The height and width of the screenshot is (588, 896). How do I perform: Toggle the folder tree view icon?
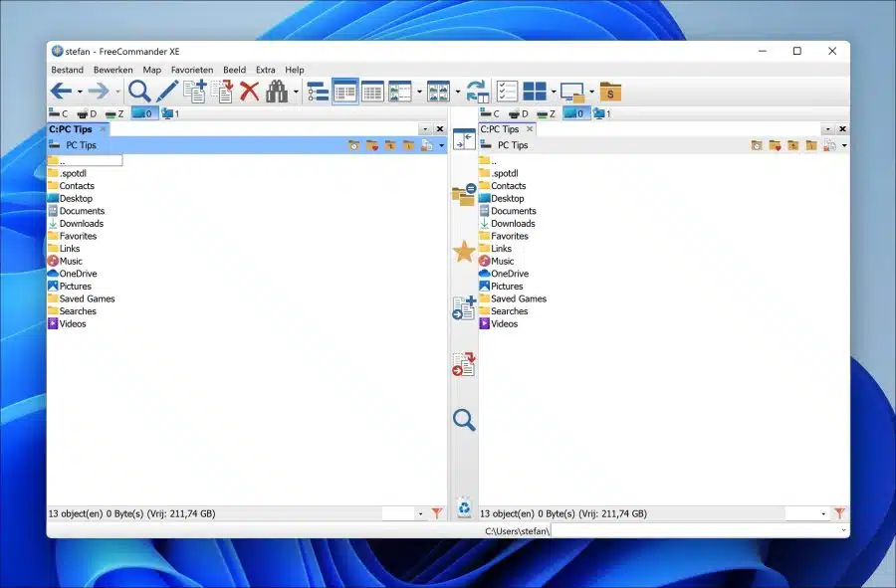point(318,92)
